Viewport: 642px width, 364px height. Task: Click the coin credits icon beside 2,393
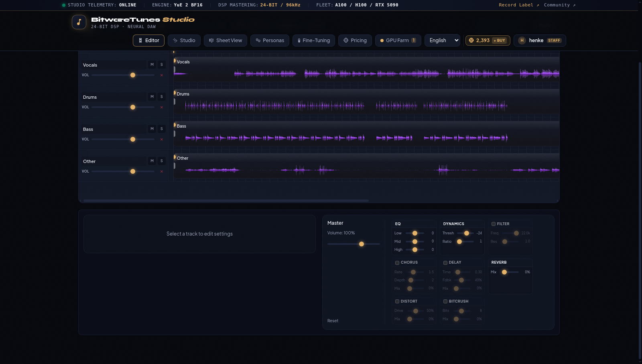tap(471, 40)
